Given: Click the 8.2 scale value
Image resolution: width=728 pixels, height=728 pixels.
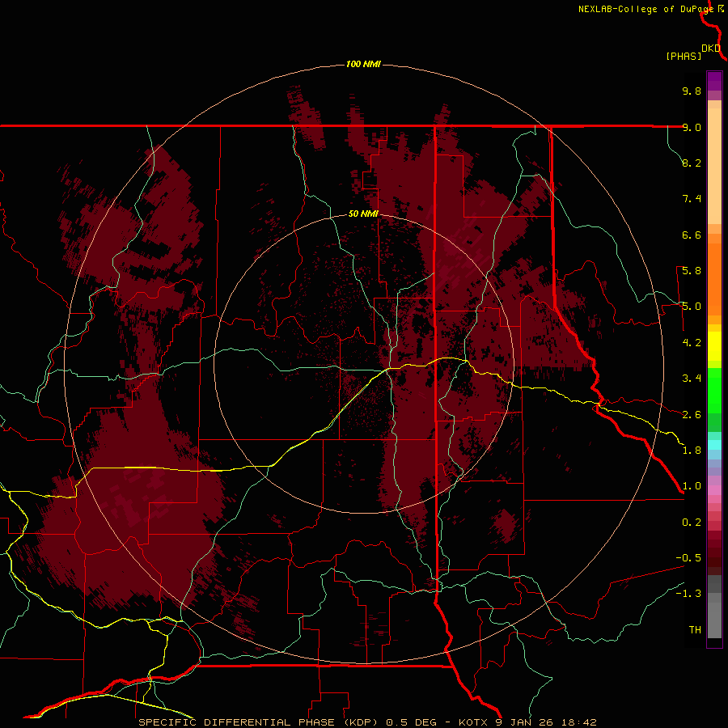Looking at the screenshot, I should point(692,163).
